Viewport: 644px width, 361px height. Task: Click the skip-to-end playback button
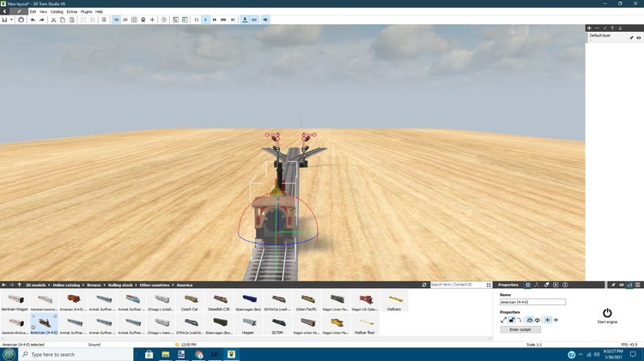[x=233, y=20]
